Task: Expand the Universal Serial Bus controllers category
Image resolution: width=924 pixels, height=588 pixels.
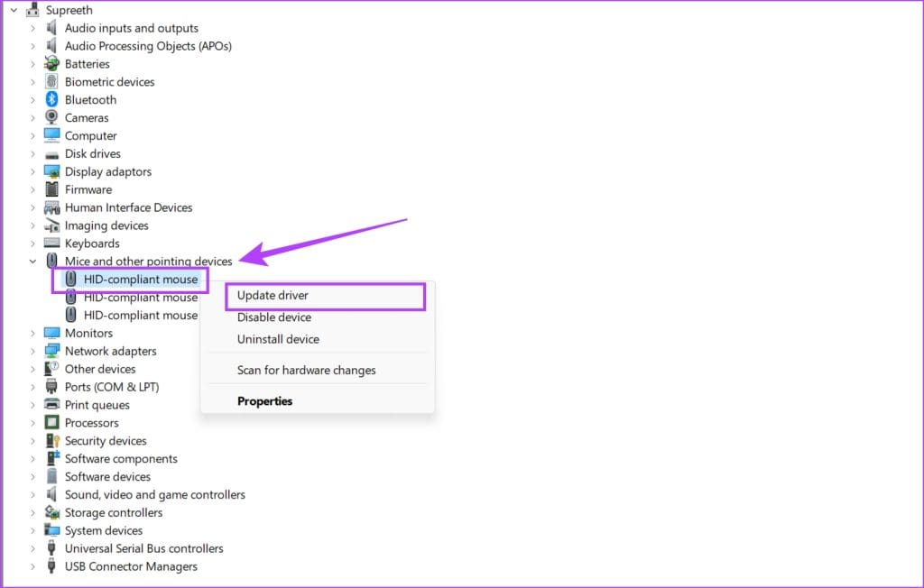Action: [x=32, y=548]
